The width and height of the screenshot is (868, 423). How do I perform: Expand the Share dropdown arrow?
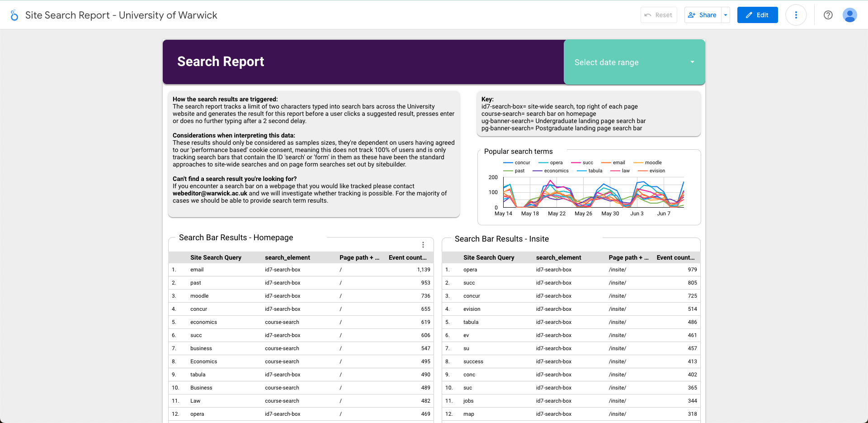pos(726,15)
